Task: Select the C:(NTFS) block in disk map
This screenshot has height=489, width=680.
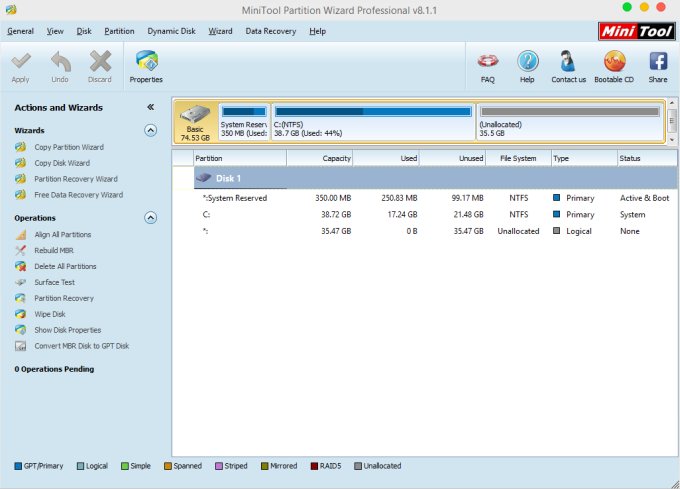Action: click(x=373, y=122)
